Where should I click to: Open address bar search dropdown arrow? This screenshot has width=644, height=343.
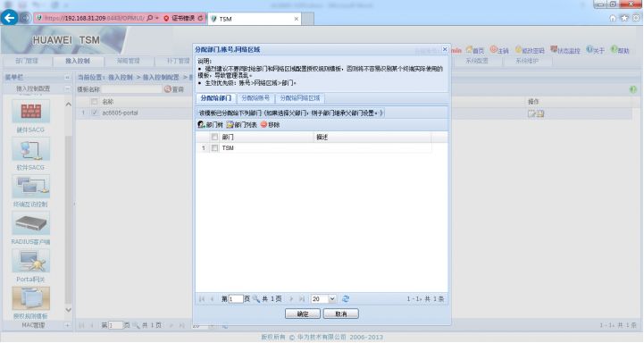(157, 18)
